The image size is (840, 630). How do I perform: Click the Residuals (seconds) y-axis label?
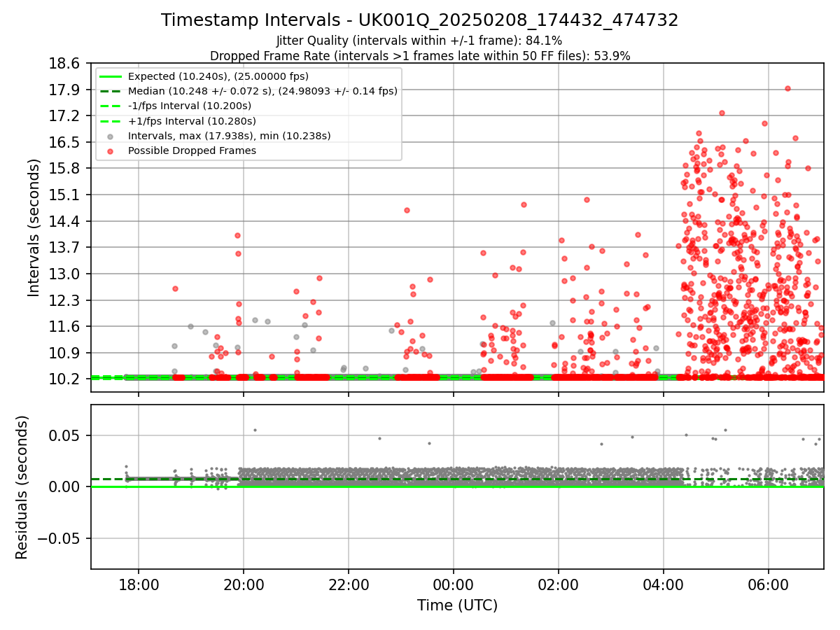(22, 487)
